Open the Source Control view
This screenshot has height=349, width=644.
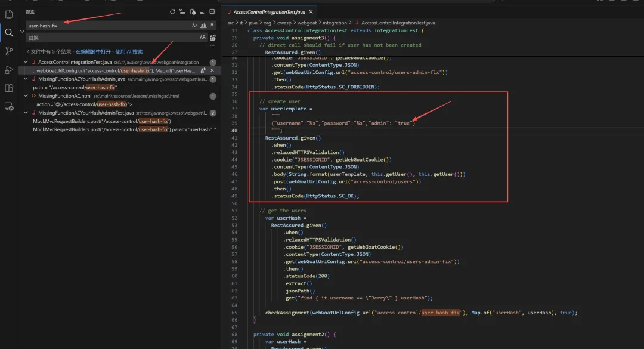pos(8,51)
